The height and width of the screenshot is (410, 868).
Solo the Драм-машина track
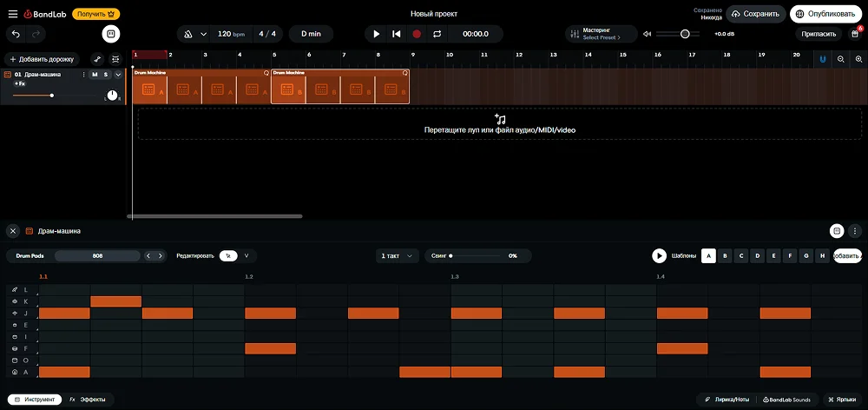[x=105, y=74]
